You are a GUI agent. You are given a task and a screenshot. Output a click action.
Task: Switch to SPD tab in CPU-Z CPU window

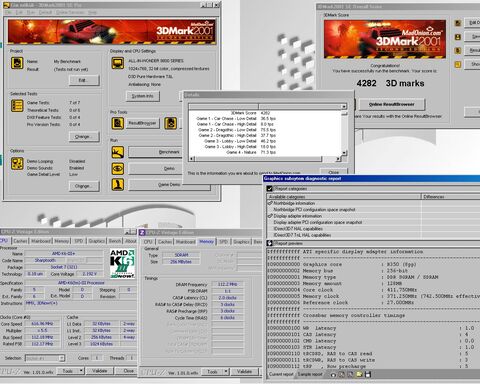(x=79, y=241)
